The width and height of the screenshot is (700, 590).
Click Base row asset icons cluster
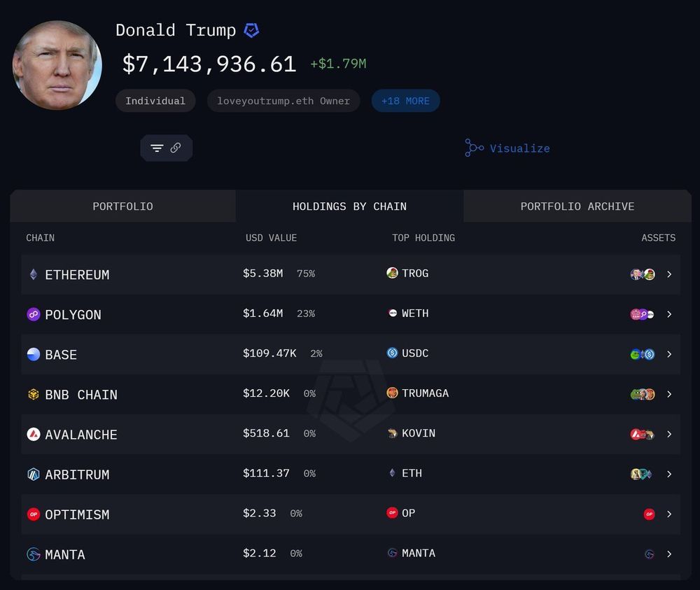643,354
